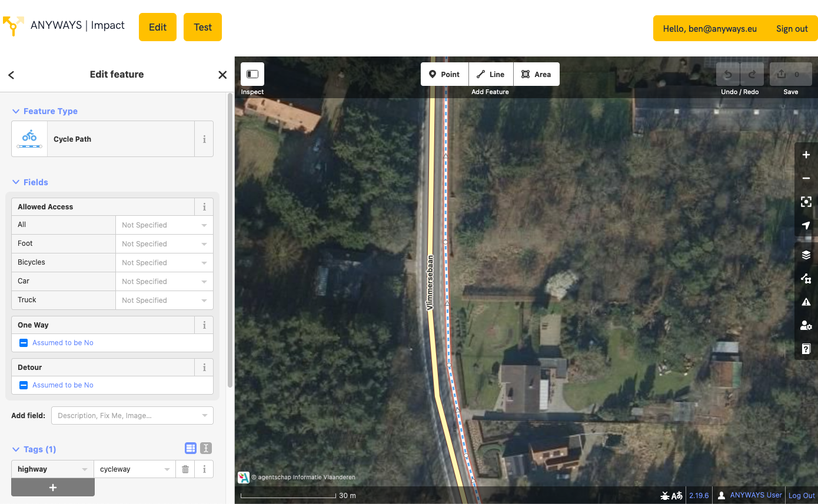Select the Area drawing tool
This screenshot has width=818, height=504.
click(536, 74)
